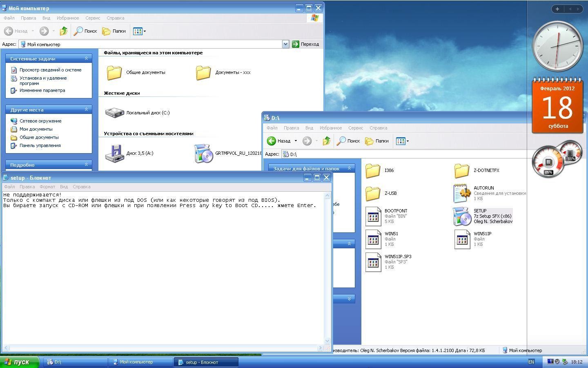Open Просмотр сведений о системе link
The width and height of the screenshot is (588, 368).
tap(50, 70)
